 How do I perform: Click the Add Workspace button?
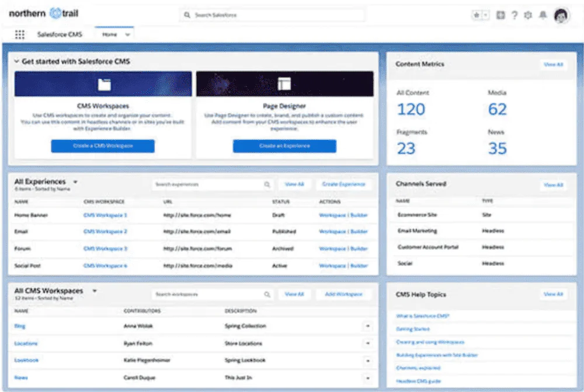tap(343, 294)
